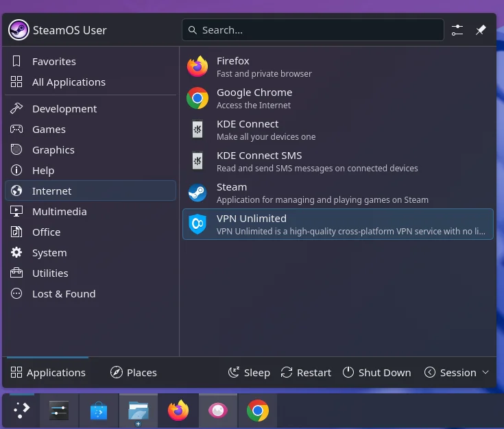Open the System category

click(91, 253)
